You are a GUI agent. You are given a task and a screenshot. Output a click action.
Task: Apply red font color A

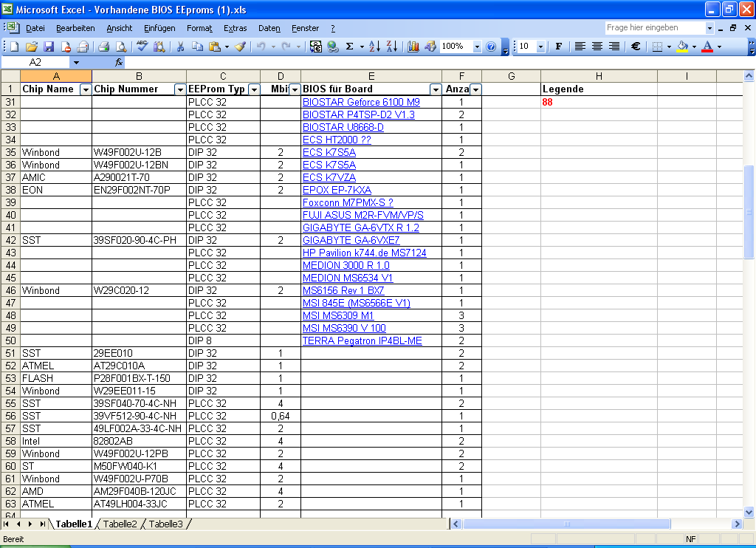(707, 47)
